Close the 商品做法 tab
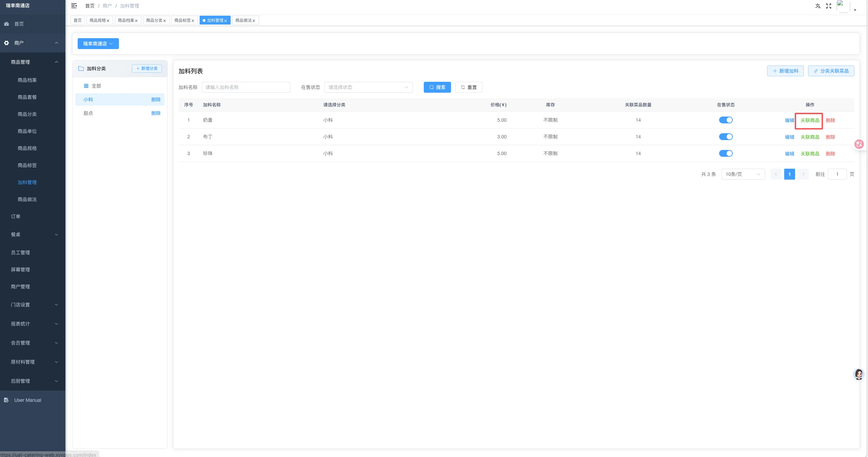Screen dimensions: 868x457 (x=254, y=21)
